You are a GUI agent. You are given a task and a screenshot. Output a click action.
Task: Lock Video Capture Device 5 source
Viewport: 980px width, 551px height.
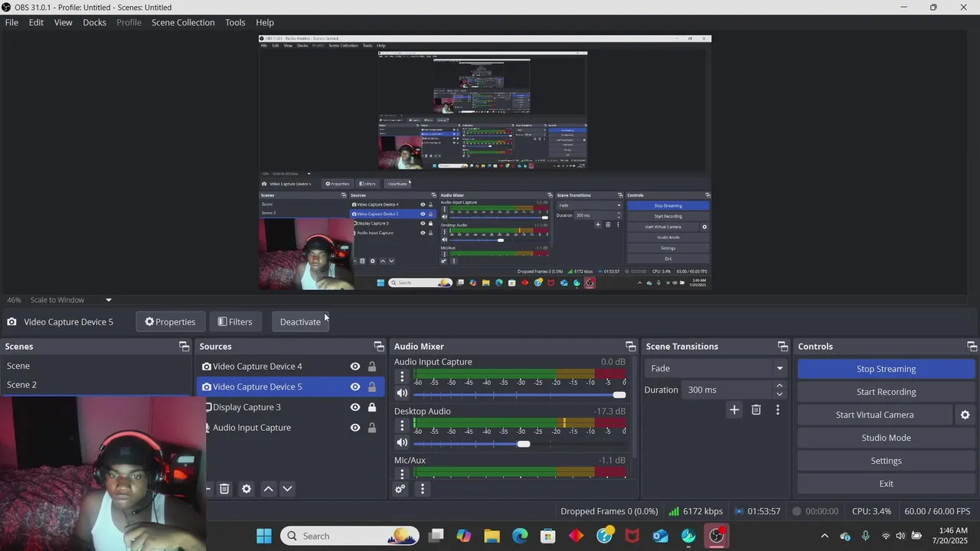tap(372, 386)
